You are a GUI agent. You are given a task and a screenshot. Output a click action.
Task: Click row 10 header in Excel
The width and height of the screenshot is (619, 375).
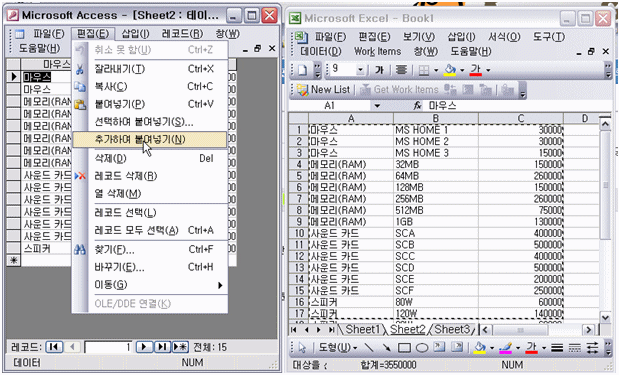point(299,233)
